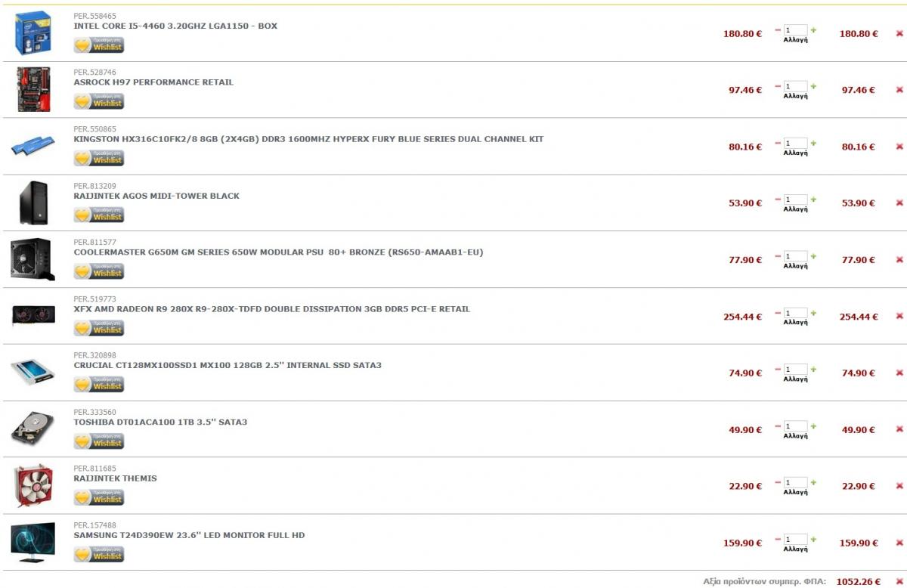
Task: Open CRUCIAL CT128MX100SSD1 product link
Action: point(228,365)
